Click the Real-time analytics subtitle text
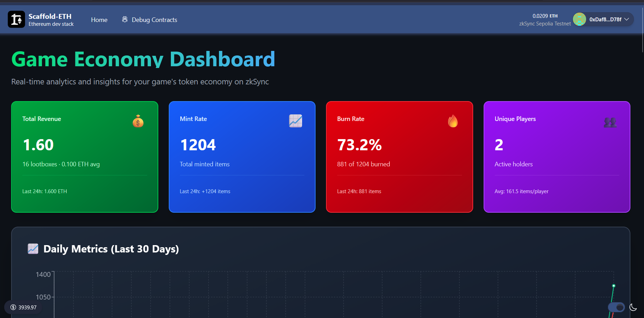This screenshot has width=644, height=318. pyautogui.click(x=140, y=82)
